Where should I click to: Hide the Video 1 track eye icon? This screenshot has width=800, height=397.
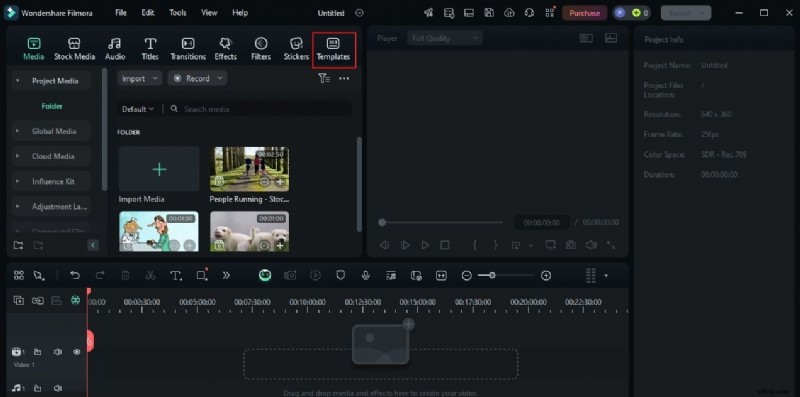77,352
